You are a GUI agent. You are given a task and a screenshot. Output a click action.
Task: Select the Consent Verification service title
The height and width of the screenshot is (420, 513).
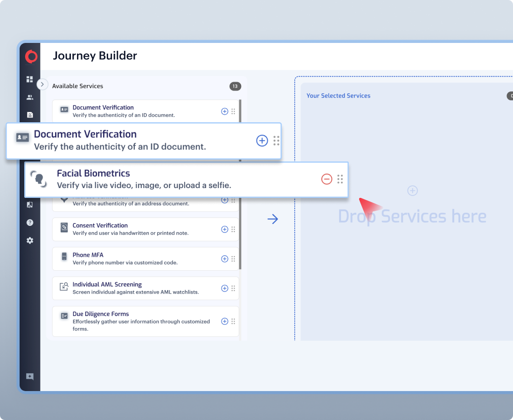100,225
